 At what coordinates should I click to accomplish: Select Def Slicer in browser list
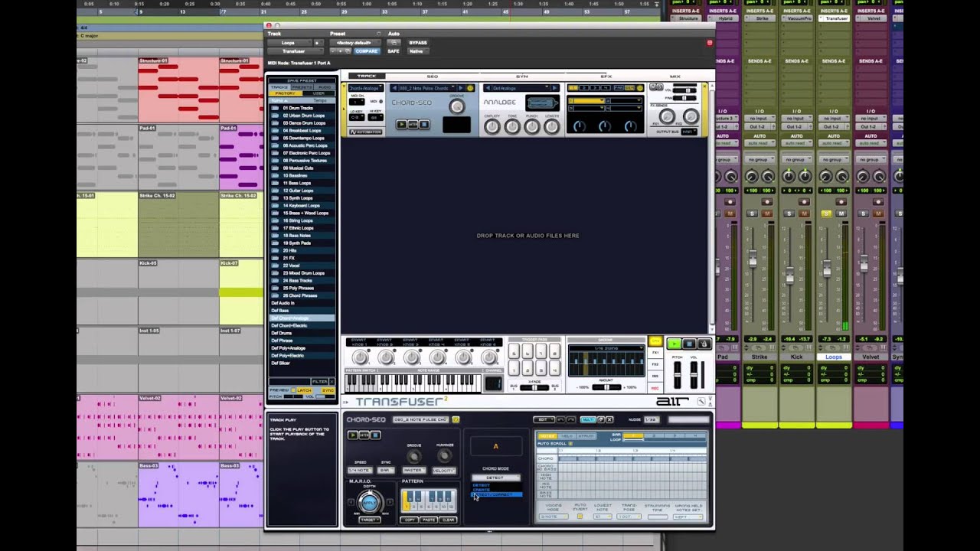click(x=302, y=363)
